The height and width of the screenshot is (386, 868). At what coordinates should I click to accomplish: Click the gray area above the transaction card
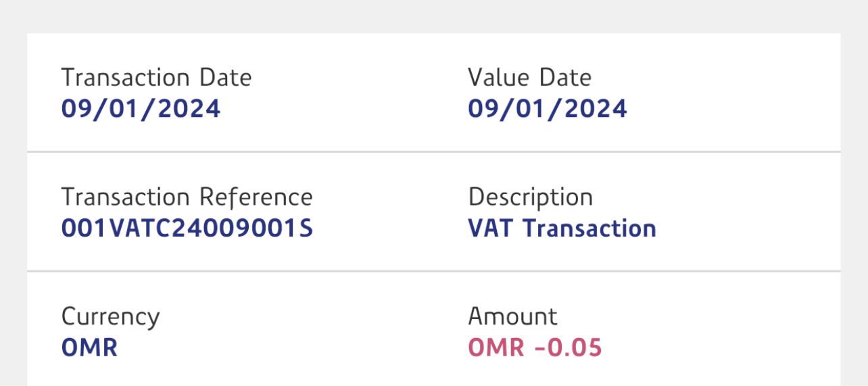[x=434, y=16]
